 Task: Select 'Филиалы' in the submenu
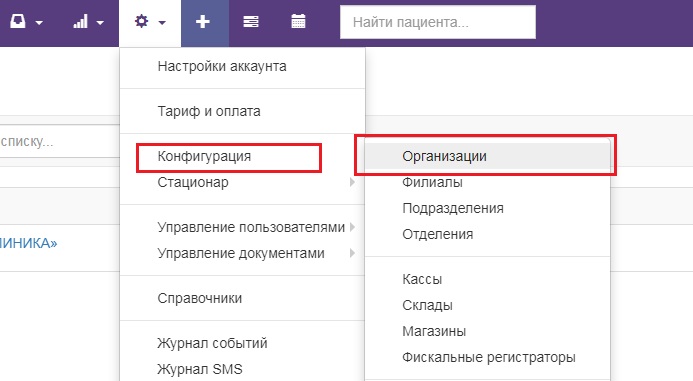(432, 182)
